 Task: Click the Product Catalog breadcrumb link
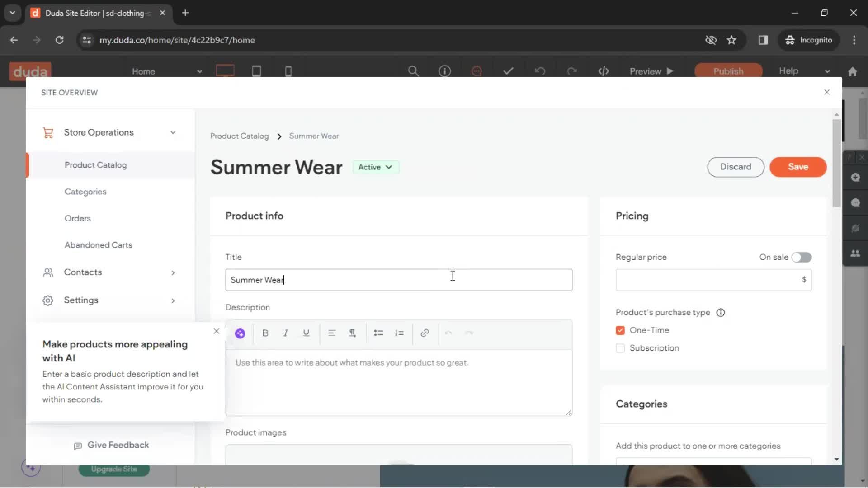tap(239, 136)
